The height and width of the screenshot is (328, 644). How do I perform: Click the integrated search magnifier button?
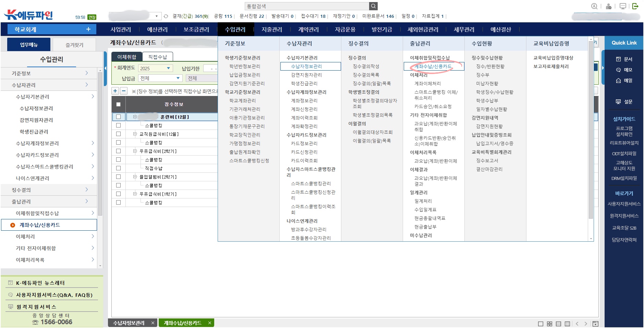[x=373, y=6]
